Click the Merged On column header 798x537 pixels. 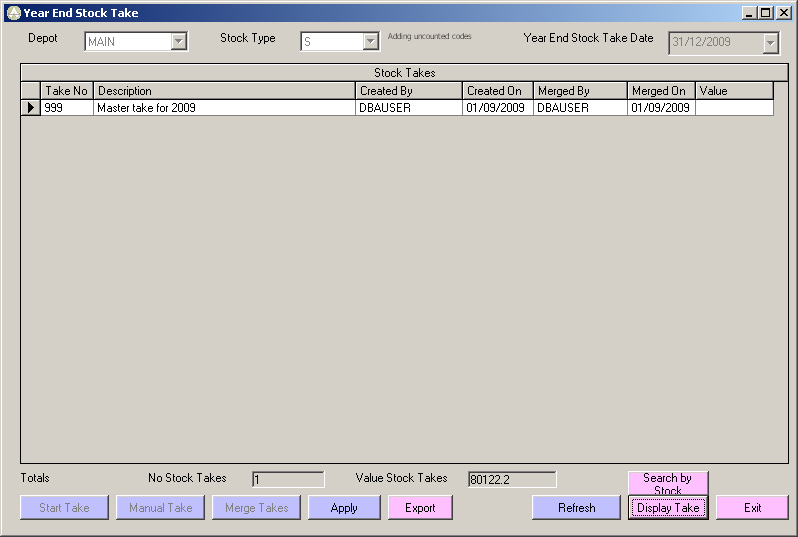[661, 91]
